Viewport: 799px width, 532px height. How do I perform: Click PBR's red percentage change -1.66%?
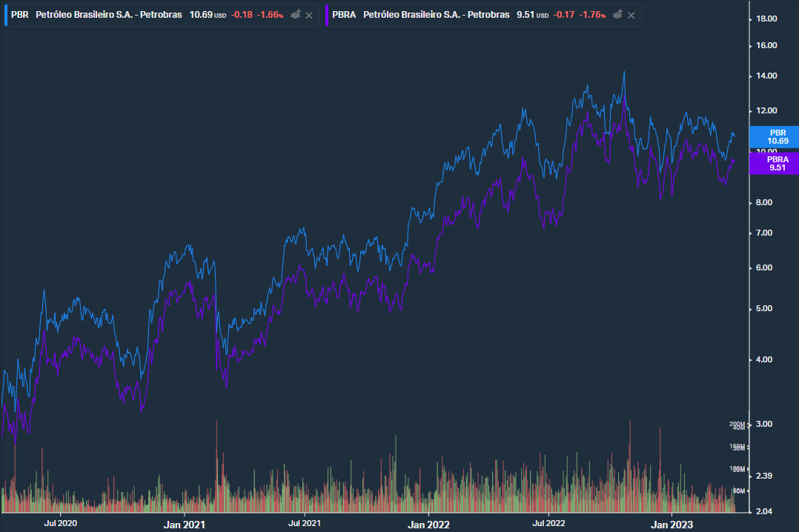point(268,14)
